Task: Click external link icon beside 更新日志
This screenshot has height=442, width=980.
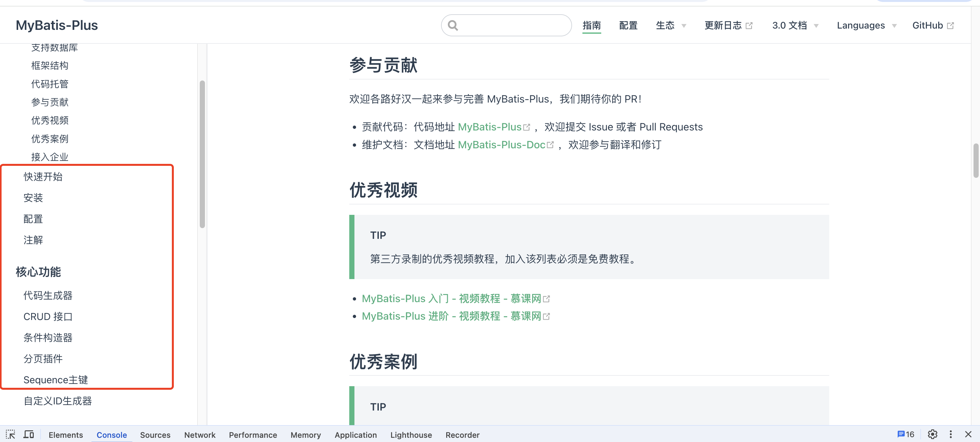Action: click(749, 26)
